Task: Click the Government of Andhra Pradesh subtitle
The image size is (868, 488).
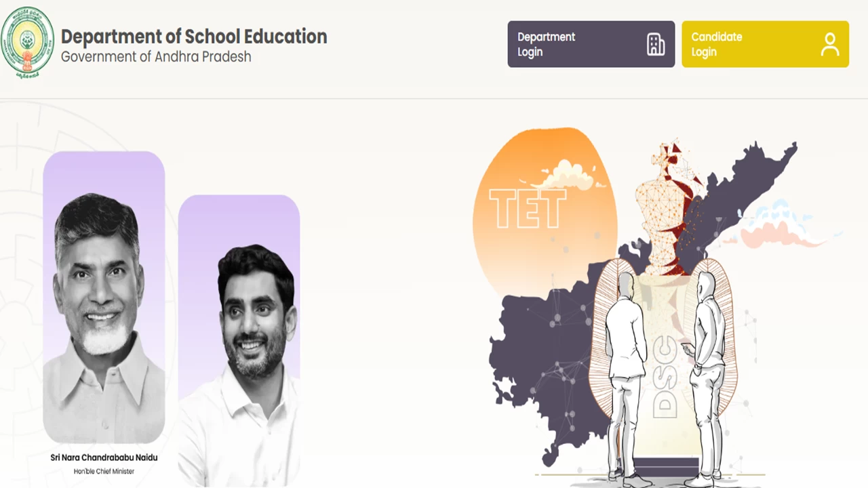Action: [156, 57]
